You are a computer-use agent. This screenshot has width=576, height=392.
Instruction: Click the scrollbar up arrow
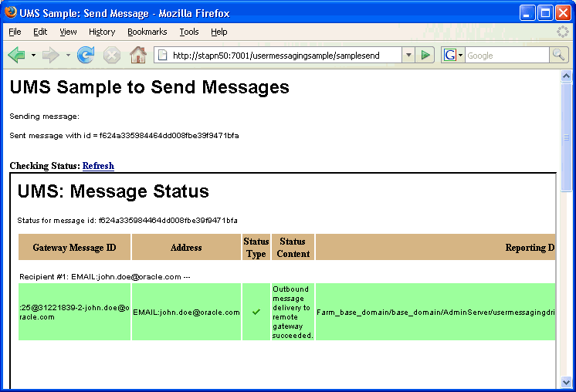[566, 76]
